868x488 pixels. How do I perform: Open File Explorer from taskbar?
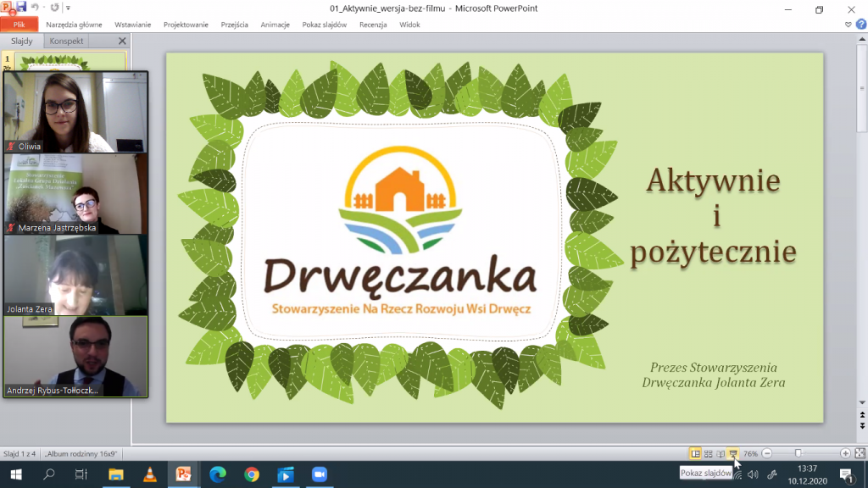pyautogui.click(x=115, y=474)
